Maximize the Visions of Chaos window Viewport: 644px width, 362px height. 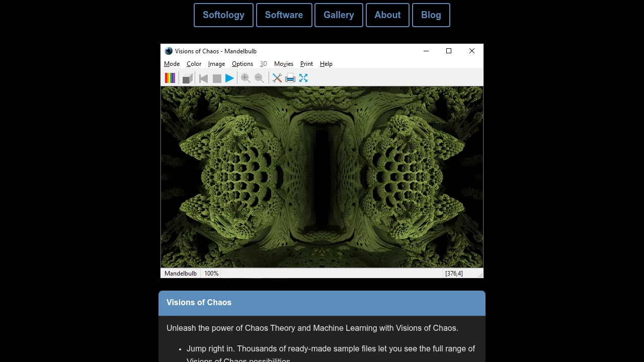449,51
